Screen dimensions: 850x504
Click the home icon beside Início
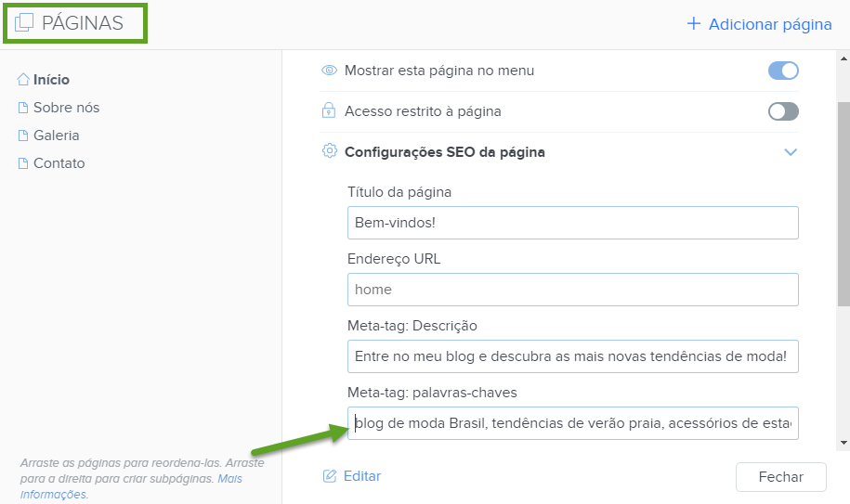coord(23,80)
